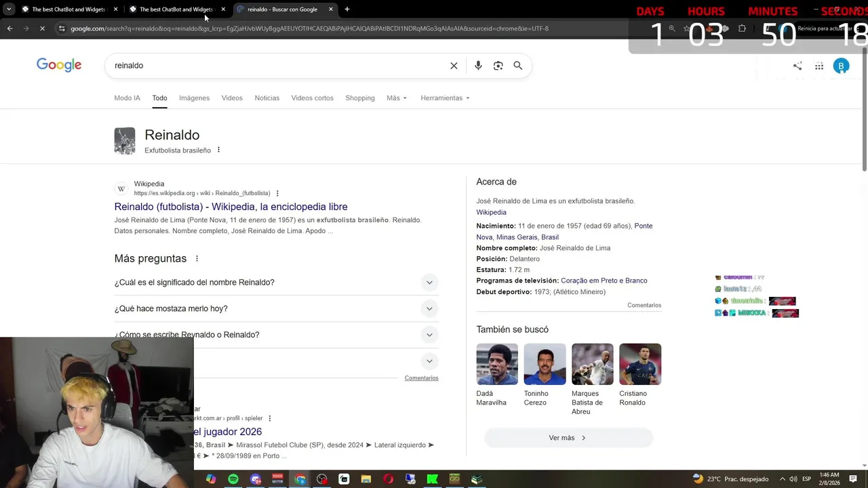The width and height of the screenshot is (868, 488).
Task: Click the Ver más button
Action: click(568, 438)
